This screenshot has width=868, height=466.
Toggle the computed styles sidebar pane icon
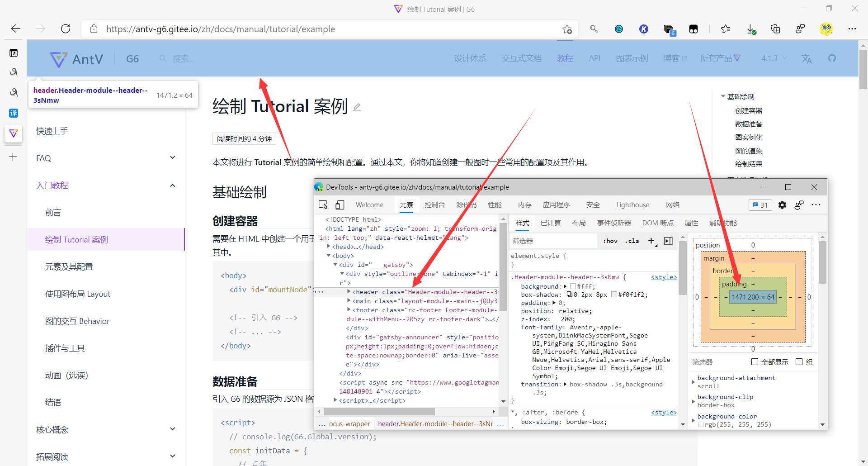(668, 241)
